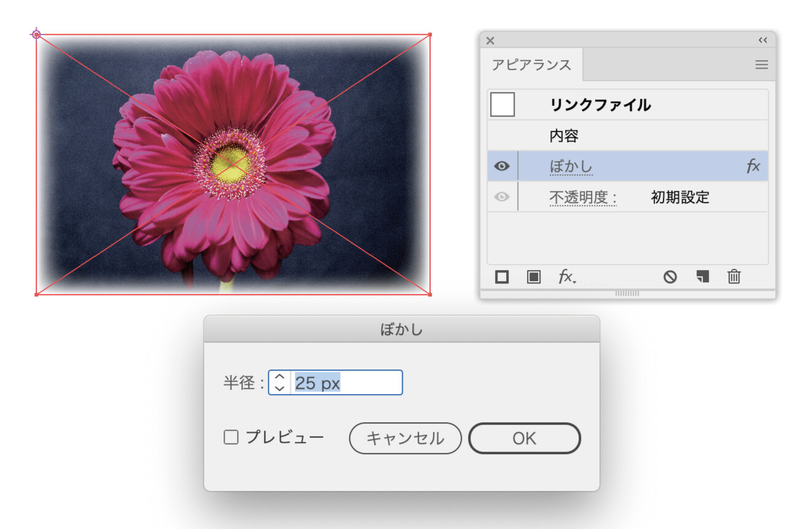Toggle visibility of the ぼかし effect
Viewport: 812px width, 529px height.
[x=502, y=166]
